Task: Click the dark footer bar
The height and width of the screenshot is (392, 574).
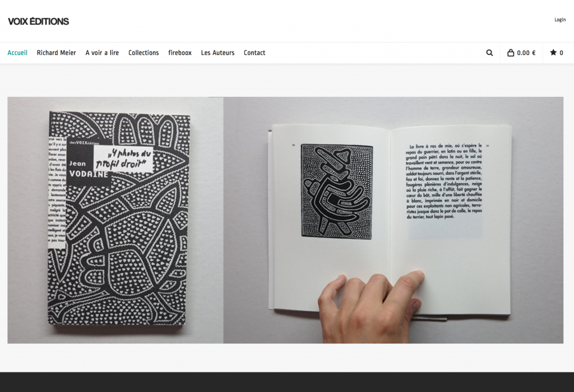Action: [x=287, y=382]
